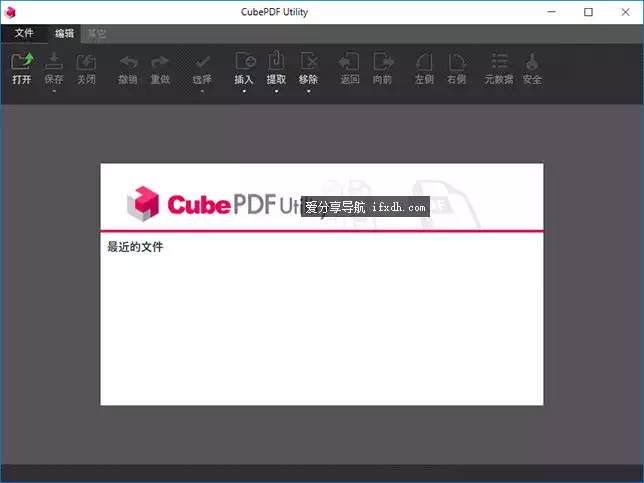
Task: Click the move Back (返回) icon
Action: pyautogui.click(x=349, y=61)
